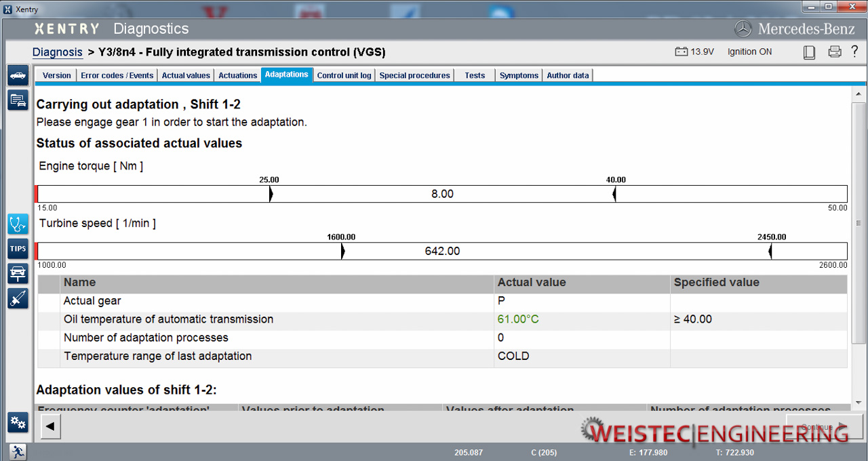Viewport: 868px width, 461px height.
Task: Click the T: 722.930 status bar entry
Action: 735,452
